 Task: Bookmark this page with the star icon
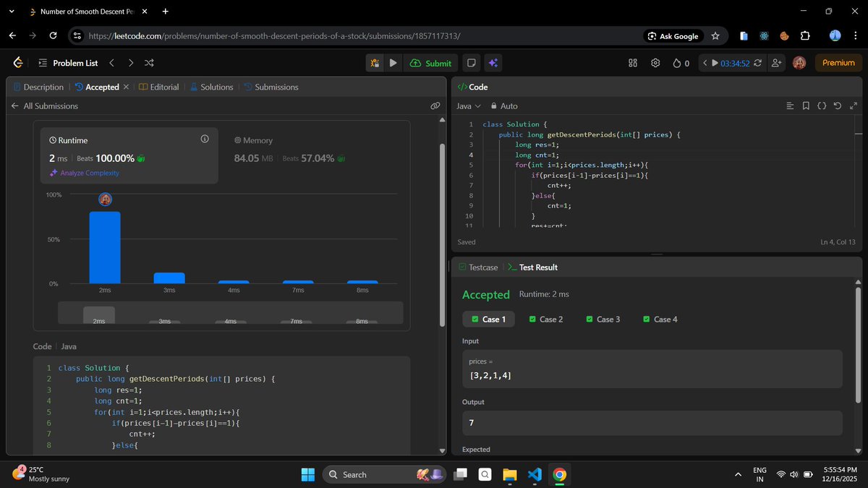[x=715, y=35]
